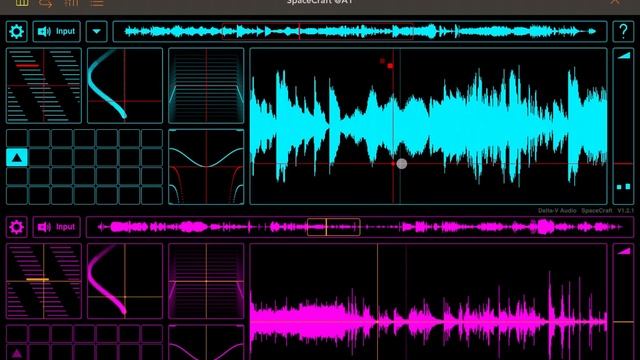
Task: Toggle the last pad in cyan grid's top row
Action: tap(152, 138)
